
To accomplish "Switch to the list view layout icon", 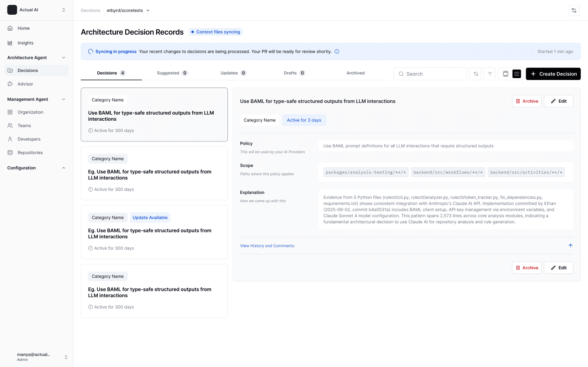I will pyautogui.click(x=517, y=74).
